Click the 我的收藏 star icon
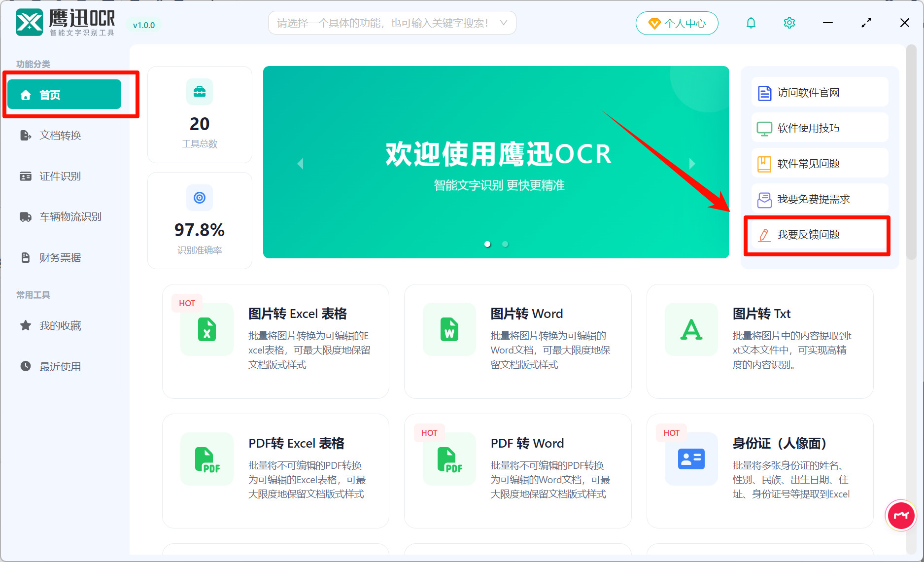 pyautogui.click(x=25, y=325)
